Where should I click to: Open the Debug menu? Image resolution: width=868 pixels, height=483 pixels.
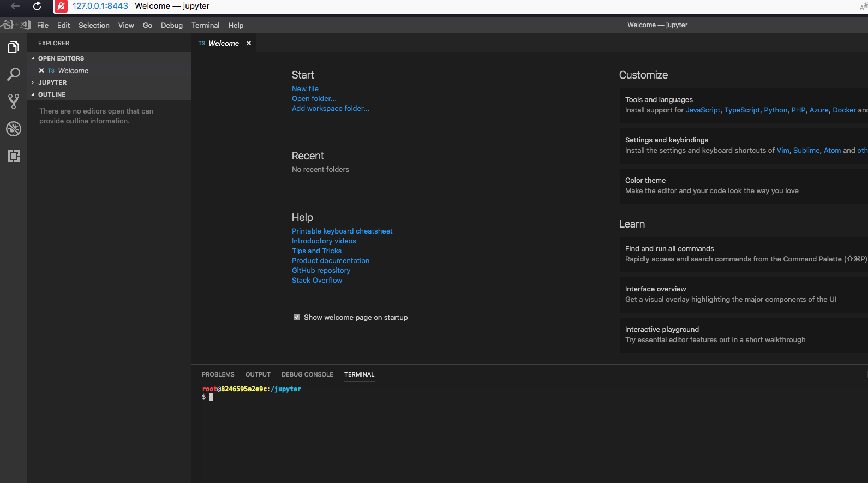point(172,25)
